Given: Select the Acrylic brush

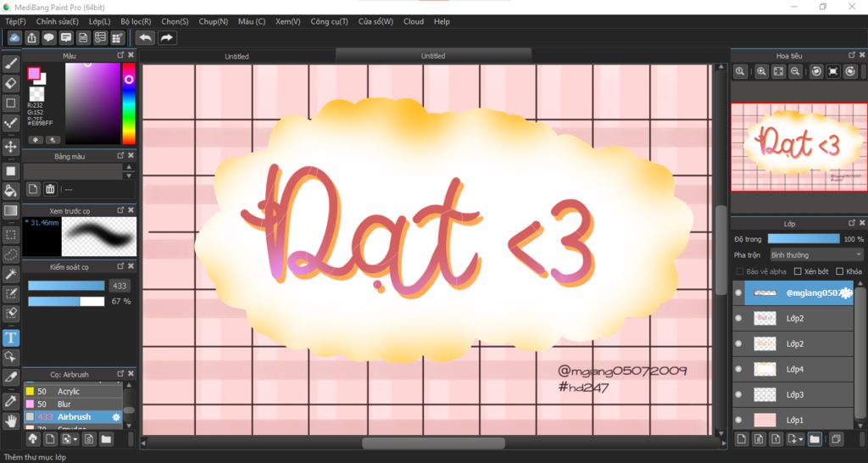Looking at the screenshot, I should pyautogui.click(x=73, y=392).
